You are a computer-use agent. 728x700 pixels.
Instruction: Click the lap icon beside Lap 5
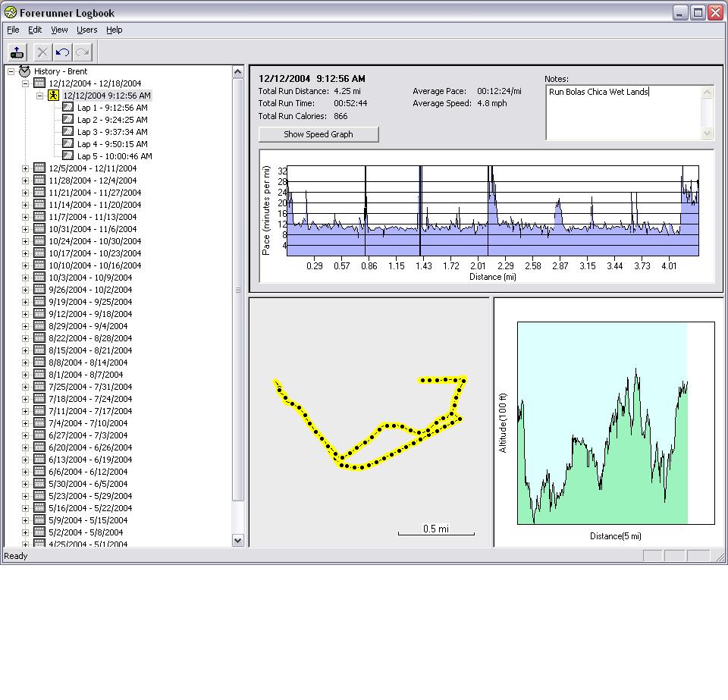click(x=67, y=156)
